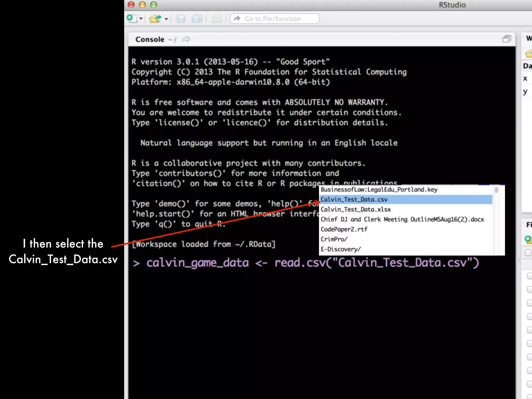This screenshot has height=399, width=532.
Task: Click the autocomplete popup scrollbar thumb
Action: coord(496,190)
